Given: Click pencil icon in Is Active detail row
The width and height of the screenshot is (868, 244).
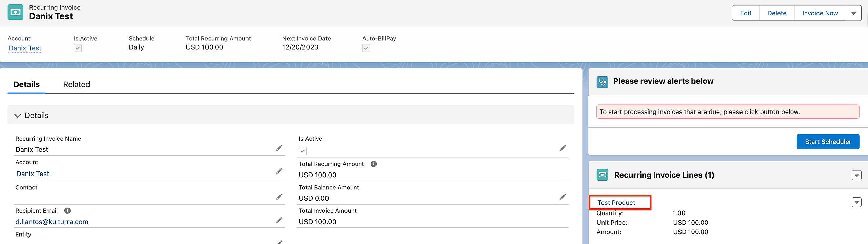Looking at the screenshot, I should point(563,148).
